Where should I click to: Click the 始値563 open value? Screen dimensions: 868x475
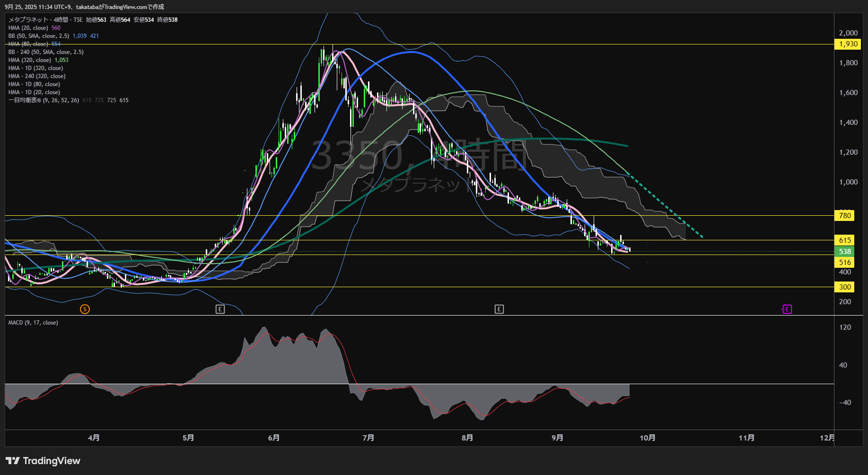pyautogui.click(x=96, y=20)
